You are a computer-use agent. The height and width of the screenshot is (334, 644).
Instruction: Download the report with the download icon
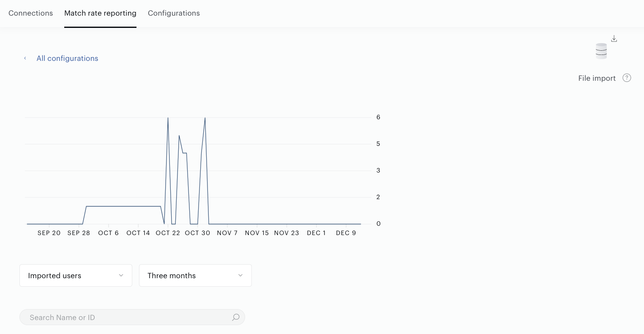tap(614, 38)
